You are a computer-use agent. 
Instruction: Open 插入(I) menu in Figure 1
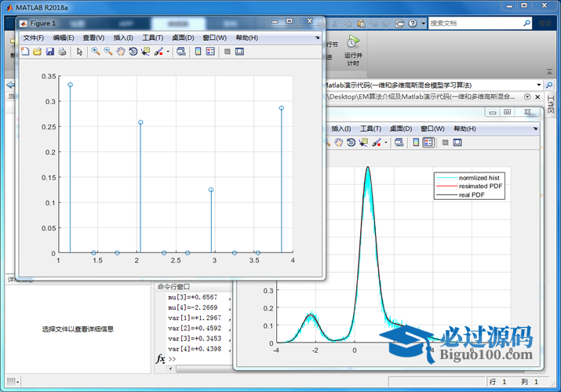(123, 38)
